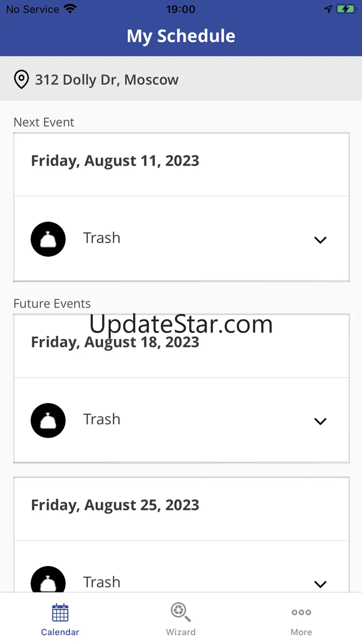Tap trash icon for August 11 event
The width and height of the screenshot is (362, 644).
click(x=48, y=239)
